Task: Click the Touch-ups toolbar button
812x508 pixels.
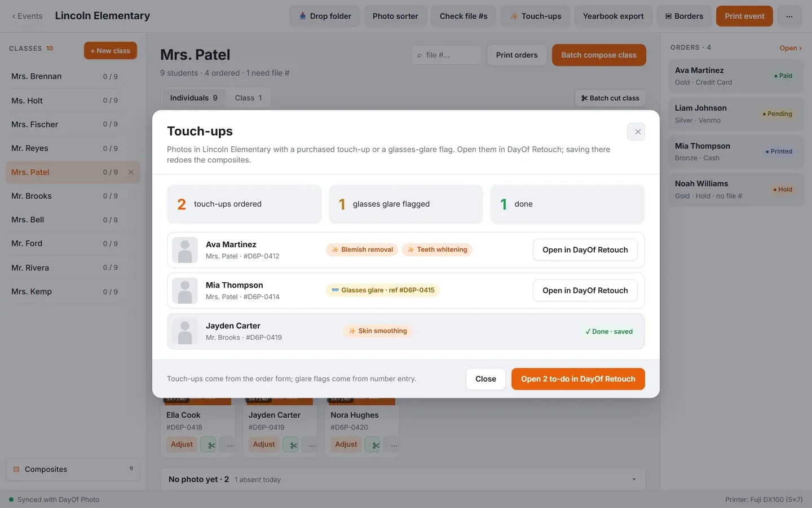Action: [x=536, y=16]
